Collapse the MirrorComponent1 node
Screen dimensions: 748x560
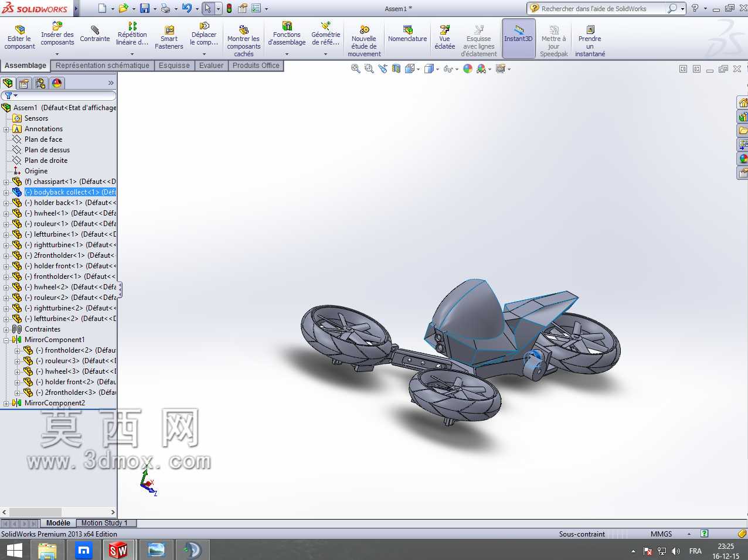[6, 340]
